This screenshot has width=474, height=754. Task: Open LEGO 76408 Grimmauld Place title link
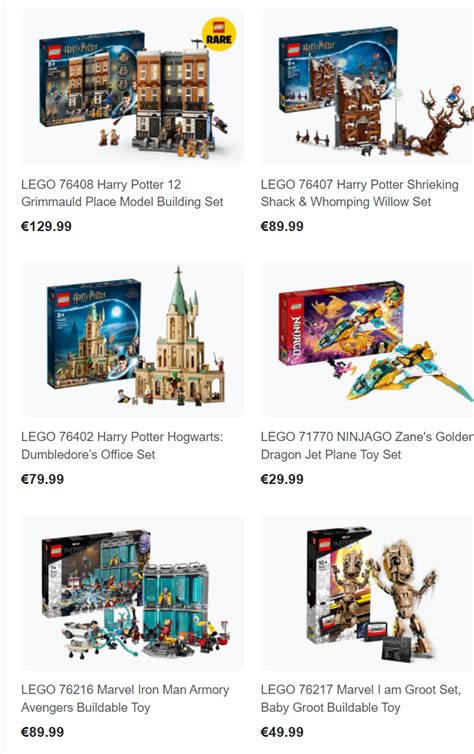[x=122, y=193]
